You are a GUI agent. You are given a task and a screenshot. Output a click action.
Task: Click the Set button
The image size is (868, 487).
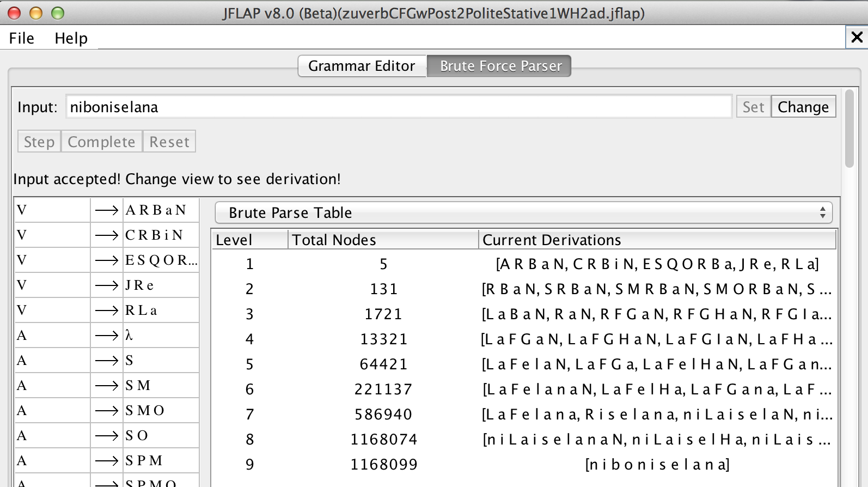tap(754, 107)
